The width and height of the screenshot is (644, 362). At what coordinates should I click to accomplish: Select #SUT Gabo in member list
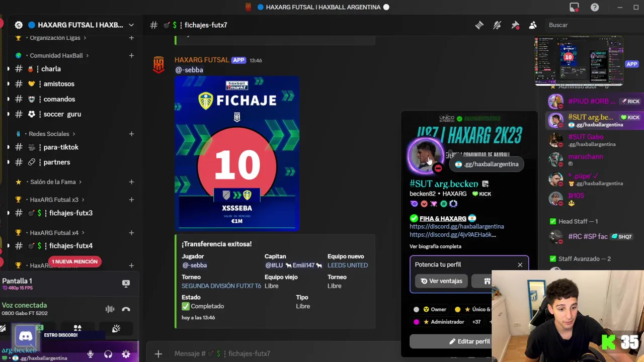click(594, 140)
